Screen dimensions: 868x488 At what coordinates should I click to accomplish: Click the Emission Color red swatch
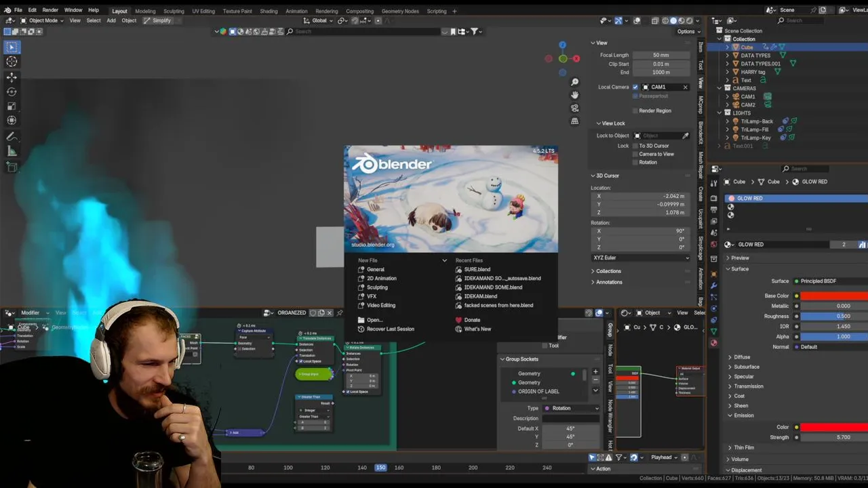834,427
